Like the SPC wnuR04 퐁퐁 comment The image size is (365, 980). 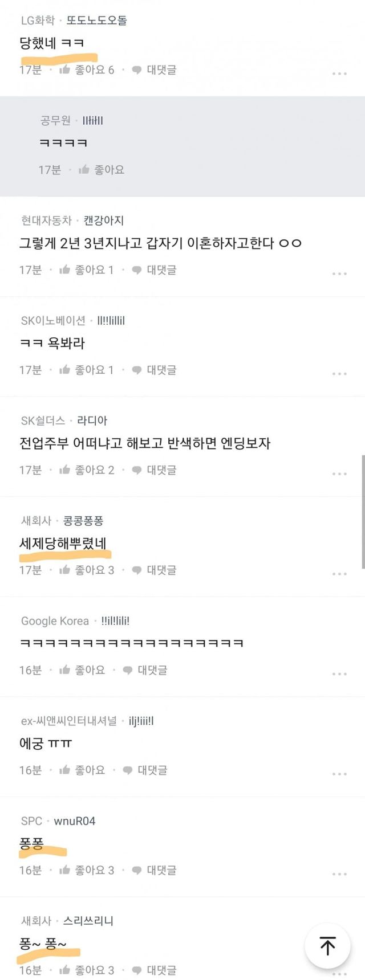click(x=87, y=871)
